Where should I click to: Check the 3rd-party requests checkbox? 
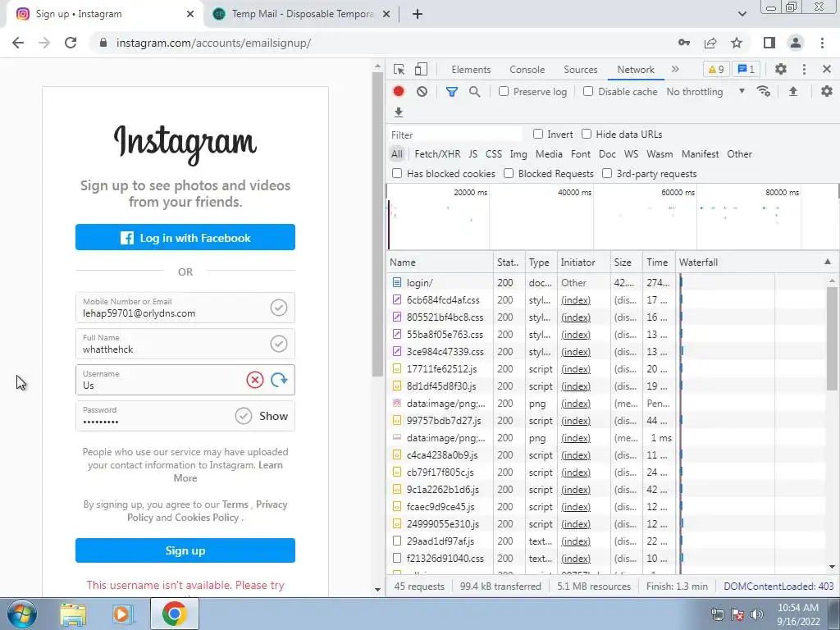coord(607,173)
